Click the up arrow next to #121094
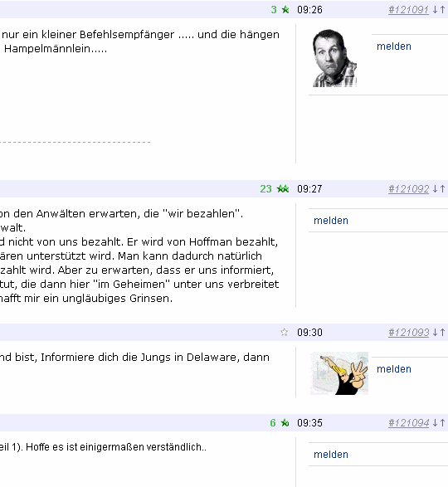The height and width of the screenshot is (487, 448). pos(442,423)
